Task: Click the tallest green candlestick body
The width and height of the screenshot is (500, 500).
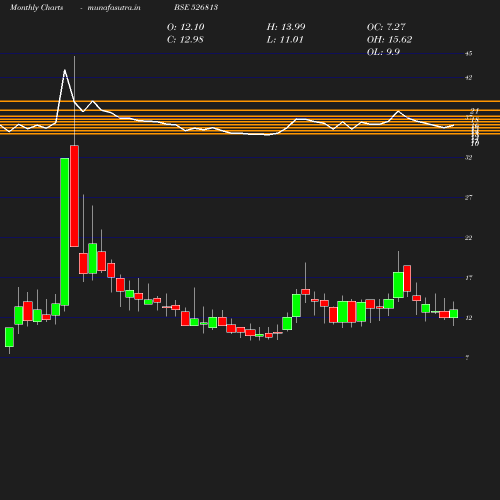Action: (65, 232)
